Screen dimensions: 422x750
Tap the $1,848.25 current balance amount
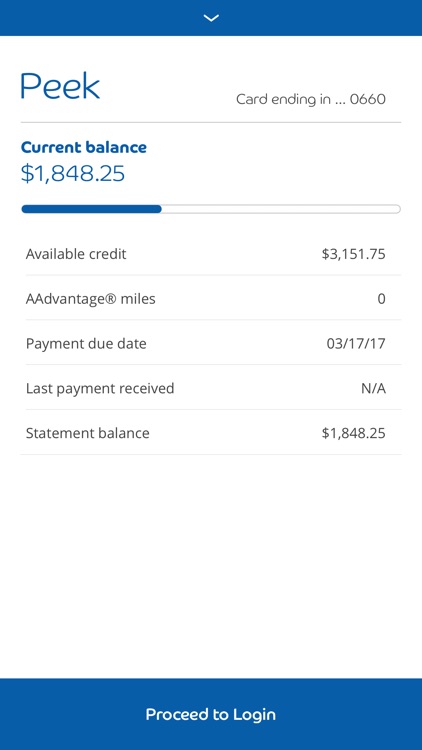click(73, 174)
